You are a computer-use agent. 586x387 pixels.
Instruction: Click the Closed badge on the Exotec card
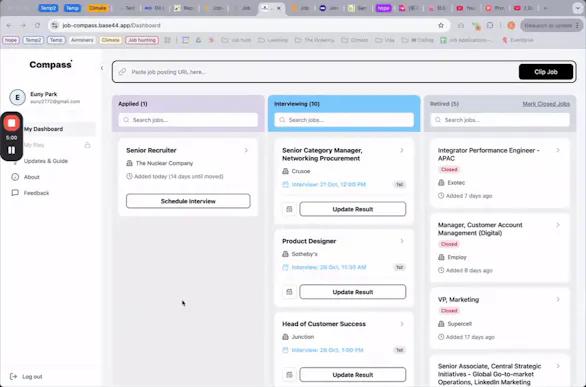[x=449, y=170]
